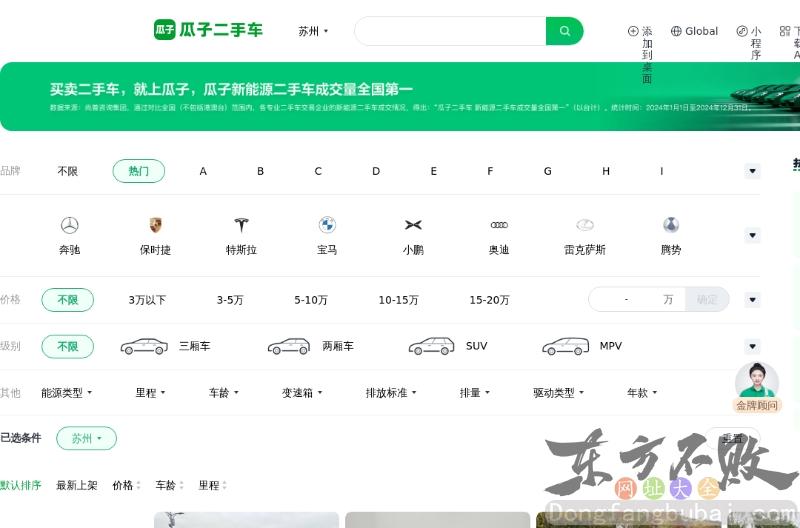800x528 pixels.
Task: Open the selected condition 苏州 tag
Action: click(86, 438)
